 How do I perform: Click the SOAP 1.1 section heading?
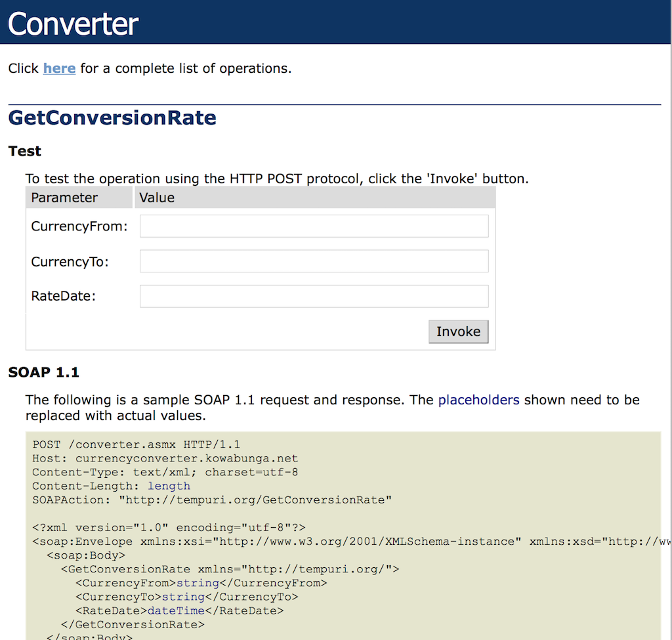(43, 372)
